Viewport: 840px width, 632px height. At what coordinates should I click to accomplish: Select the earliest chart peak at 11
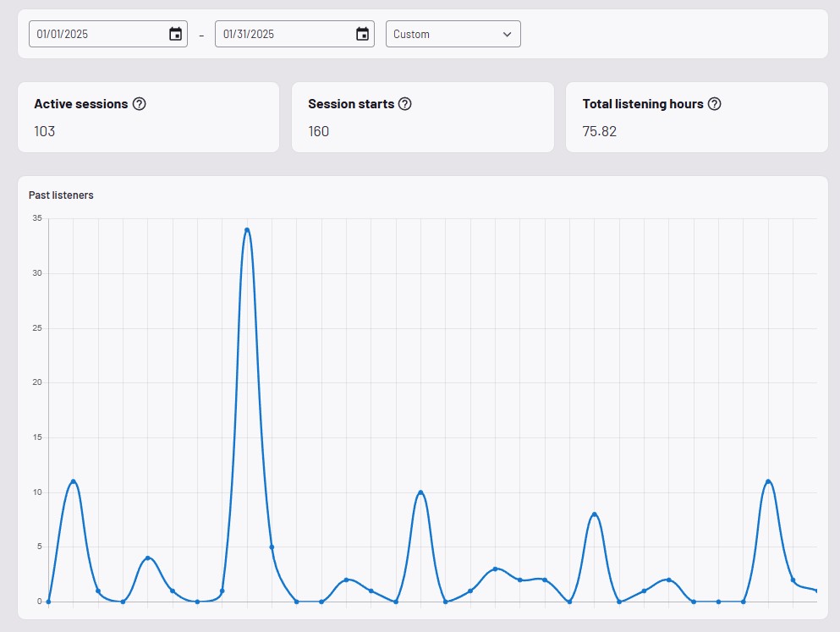coord(74,481)
